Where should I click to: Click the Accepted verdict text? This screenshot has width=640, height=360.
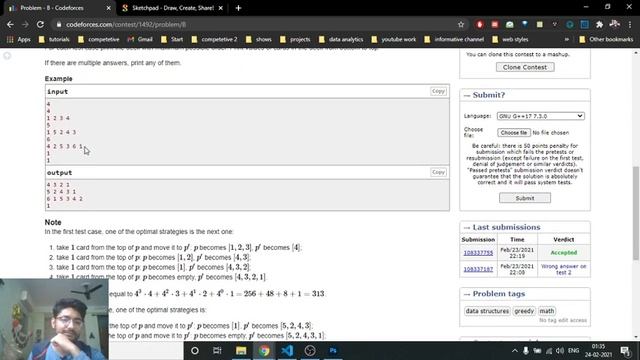[564, 253]
